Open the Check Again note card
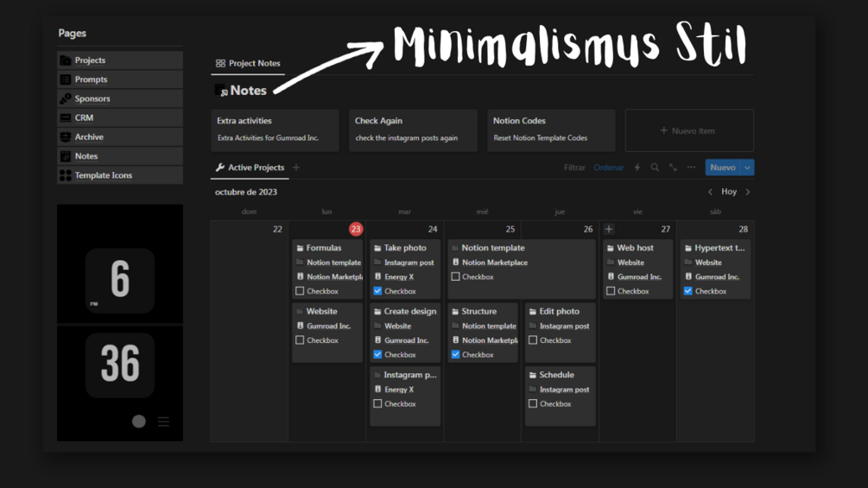 point(413,130)
